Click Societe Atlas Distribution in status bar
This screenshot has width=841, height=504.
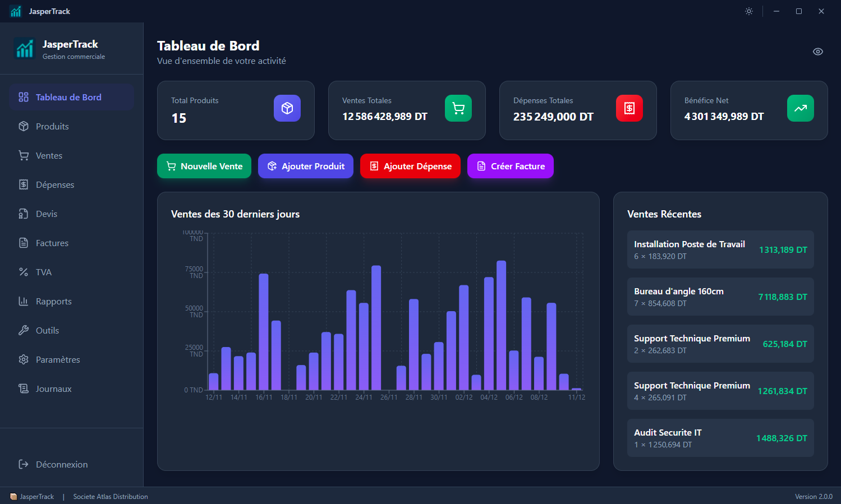pyautogui.click(x=111, y=497)
